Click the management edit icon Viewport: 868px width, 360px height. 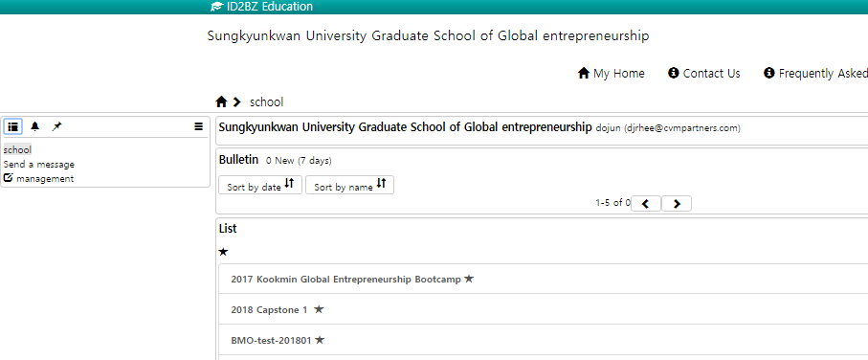tap(9, 178)
